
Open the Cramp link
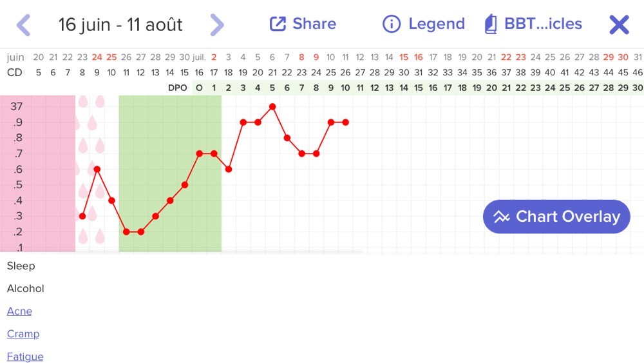point(23,334)
